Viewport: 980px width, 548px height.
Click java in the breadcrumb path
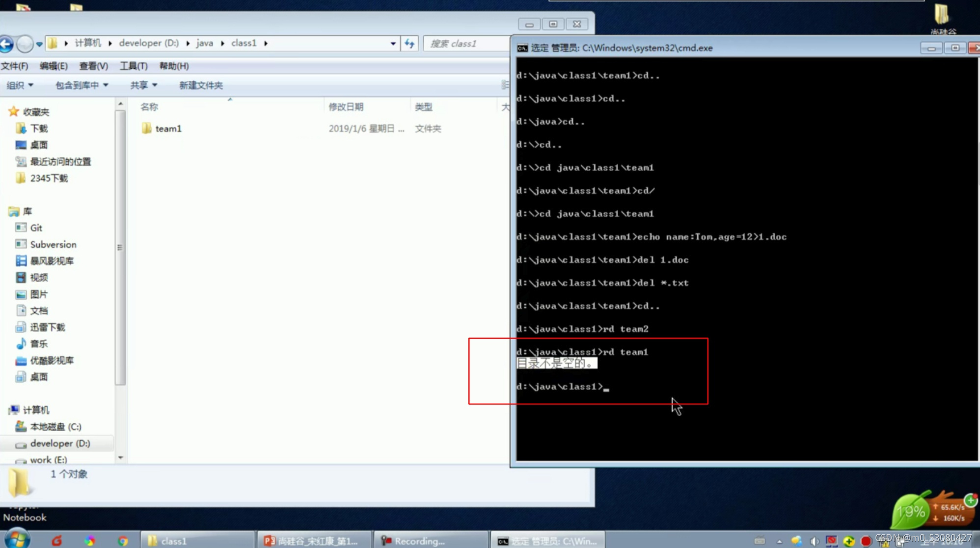(205, 43)
